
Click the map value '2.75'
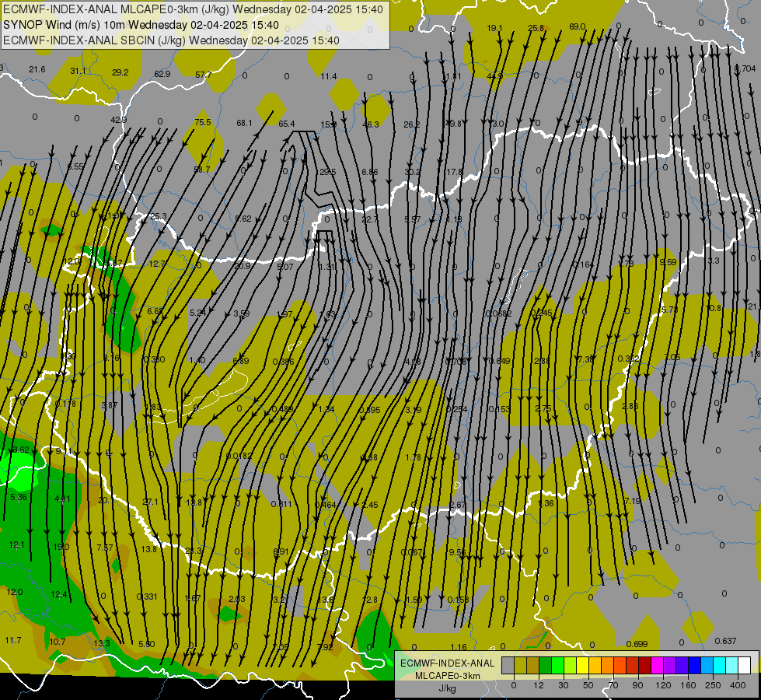pyautogui.click(x=543, y=408)
